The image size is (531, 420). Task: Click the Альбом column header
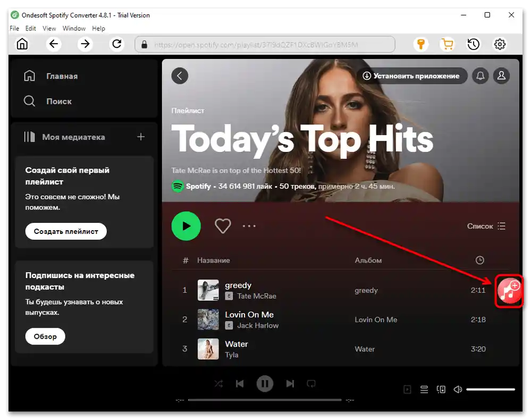(368, 261)
